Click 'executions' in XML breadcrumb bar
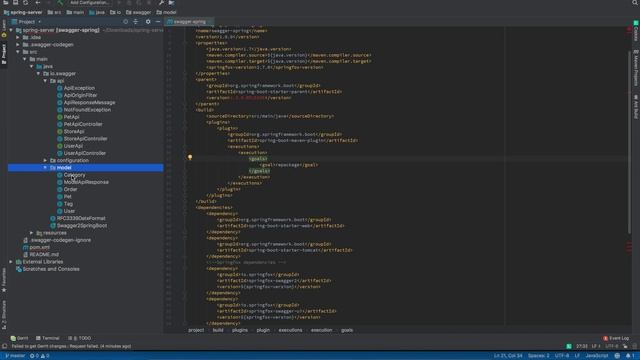The image size is (640, 360). [290, 330]
